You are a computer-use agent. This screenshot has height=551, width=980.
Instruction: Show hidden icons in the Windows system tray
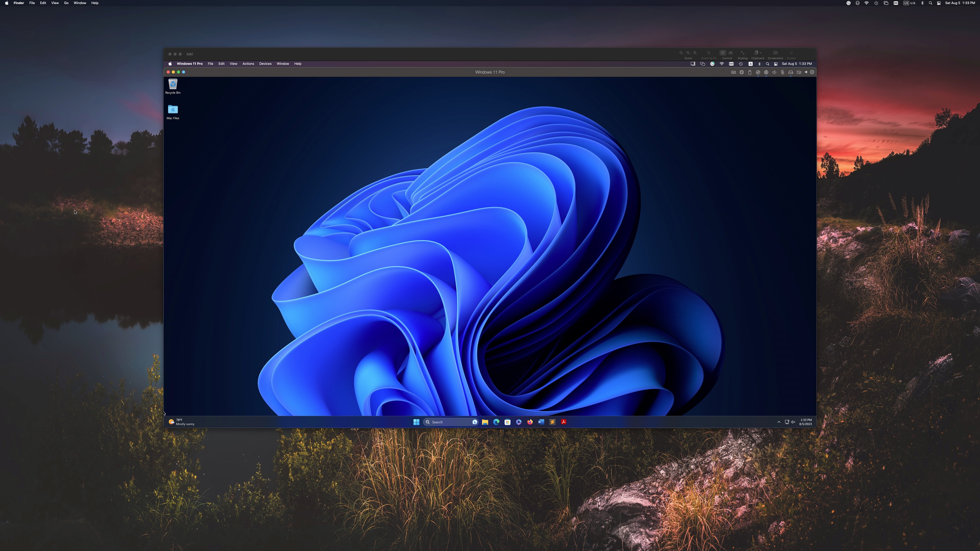pyautogui.click(x=779, y=422)
